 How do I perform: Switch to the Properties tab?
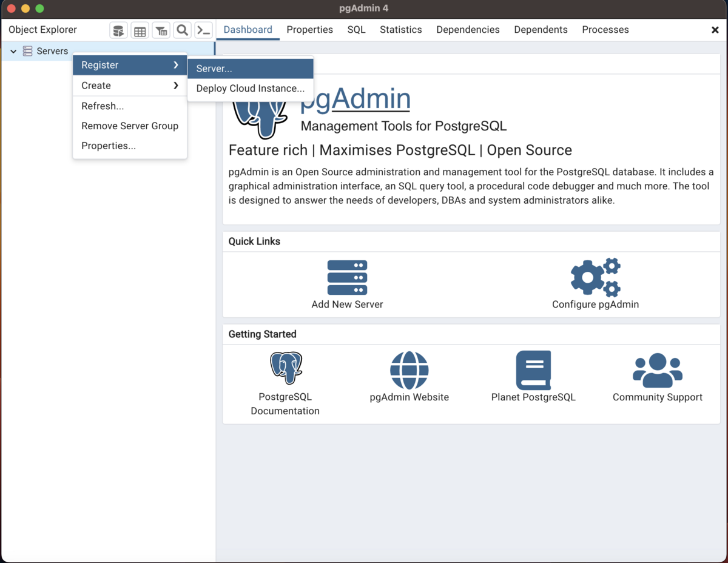click(x=310, y=30)
